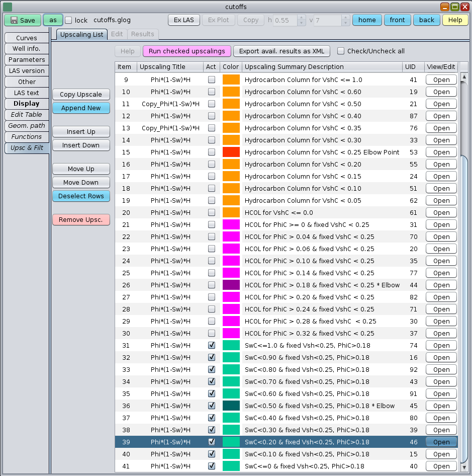472x476 pixels.
Task: Click the magenta swatch of item 22
Action: pos(231,237)
